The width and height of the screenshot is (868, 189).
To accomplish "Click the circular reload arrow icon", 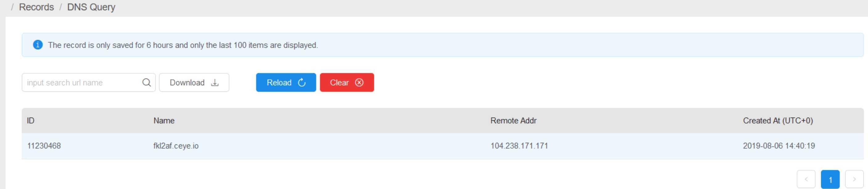I will pos(302,82).
